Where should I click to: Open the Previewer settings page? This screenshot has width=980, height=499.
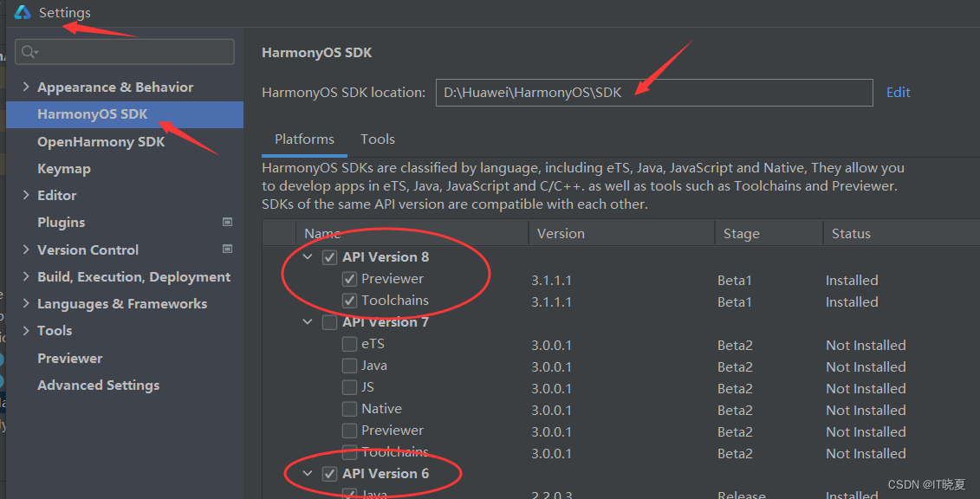pos(70,359)
